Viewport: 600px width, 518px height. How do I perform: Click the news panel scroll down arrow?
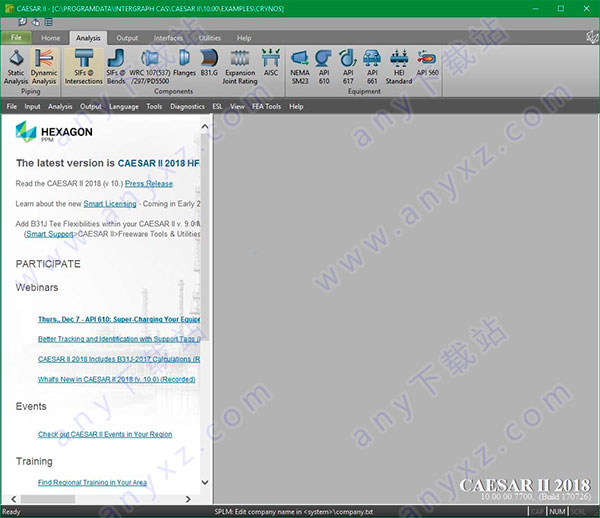pyautogui.click(x=205, y=482)
